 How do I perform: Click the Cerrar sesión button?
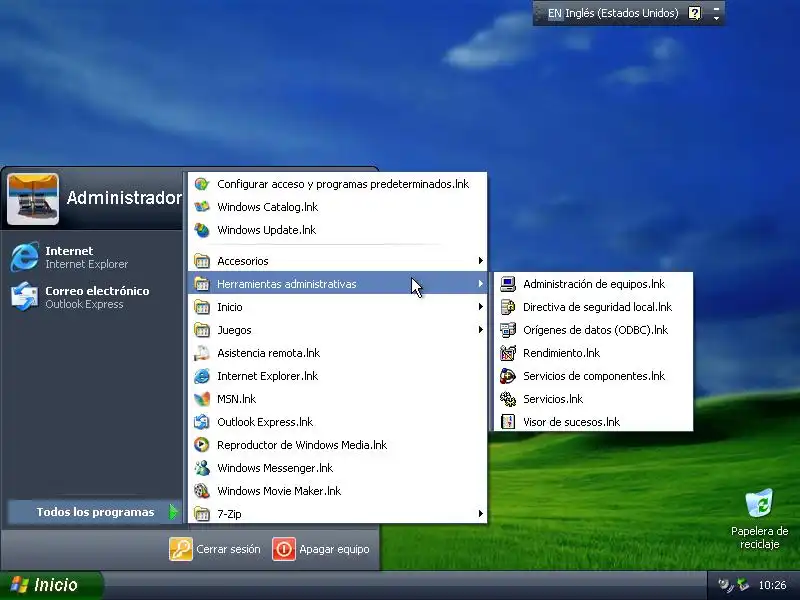pyautogui.click(x=215, y=549)
